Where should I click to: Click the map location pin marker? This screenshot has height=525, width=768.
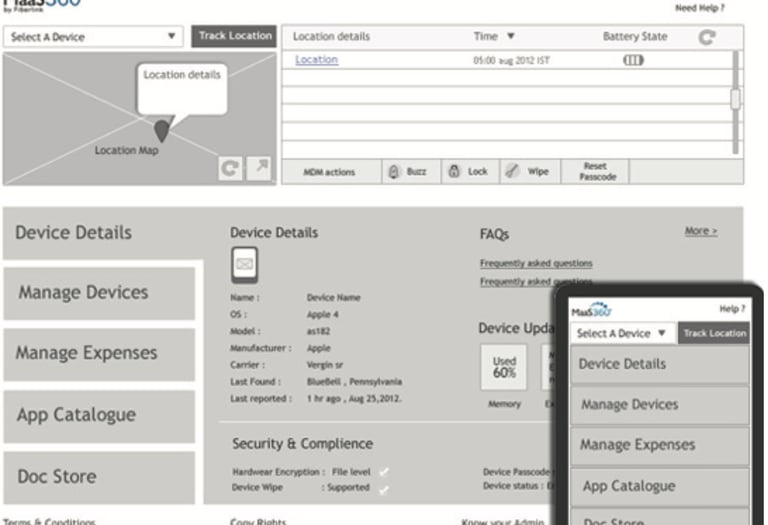(x=162, y=131)
